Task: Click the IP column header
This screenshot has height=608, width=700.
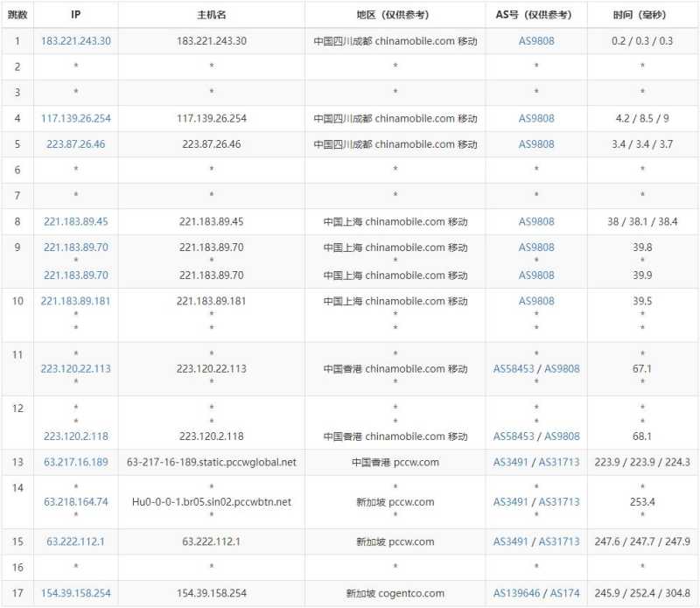Action: click(76, 15)
